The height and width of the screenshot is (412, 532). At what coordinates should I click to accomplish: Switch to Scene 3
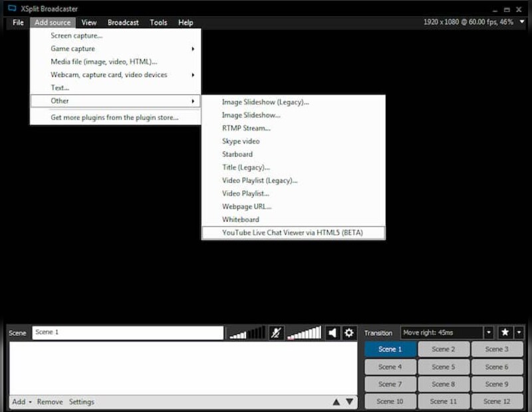497,350
